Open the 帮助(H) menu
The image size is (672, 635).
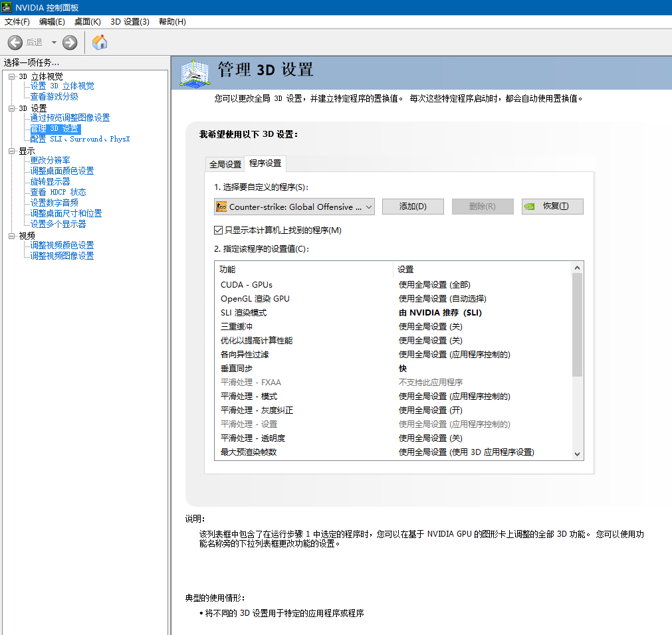pyautogui.click(x=172, y=22)
